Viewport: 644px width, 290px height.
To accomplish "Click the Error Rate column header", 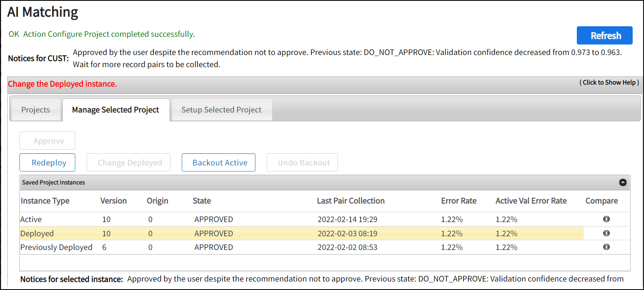I will pos(459,201).
